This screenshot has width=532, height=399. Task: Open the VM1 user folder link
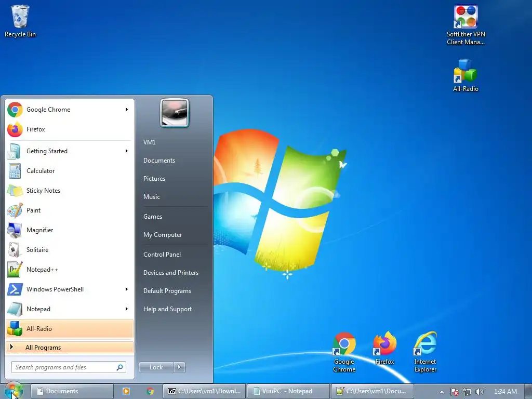(x=150, y=142)
